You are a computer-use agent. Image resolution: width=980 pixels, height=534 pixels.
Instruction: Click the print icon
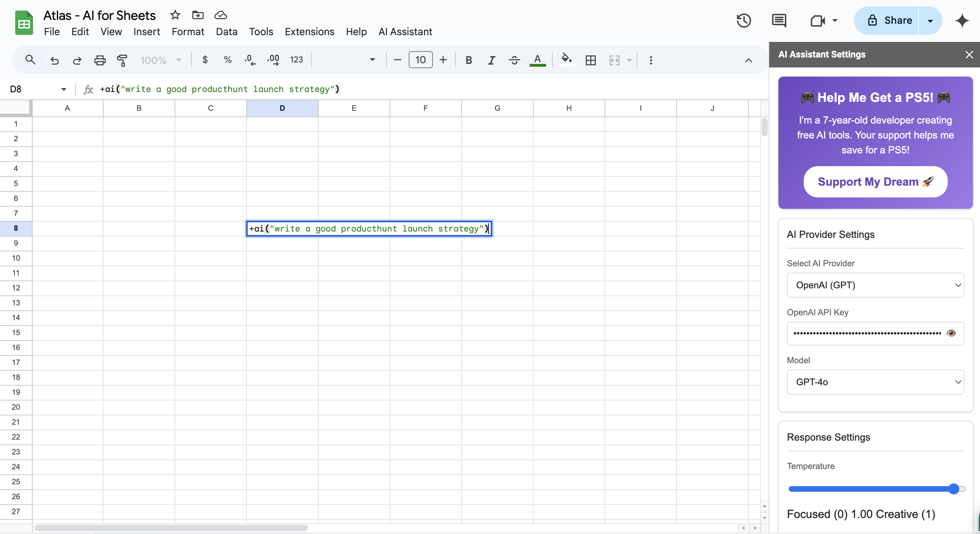pos(100,60)
